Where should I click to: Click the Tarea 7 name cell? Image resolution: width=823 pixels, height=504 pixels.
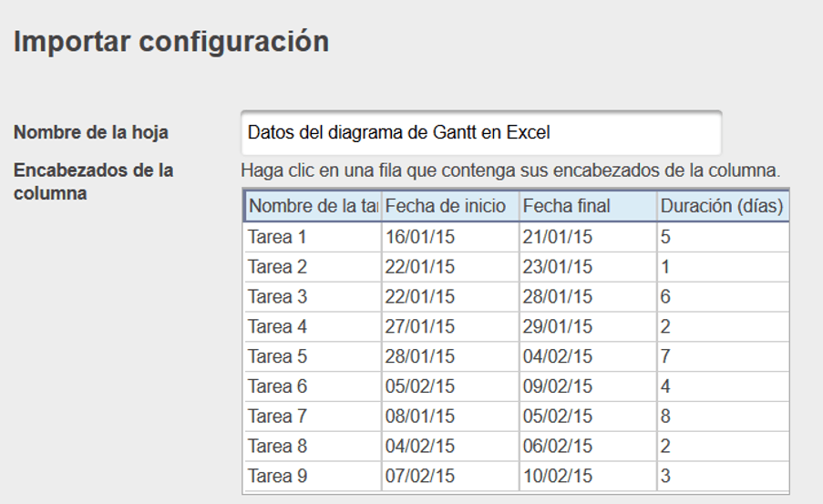pyautogui.click(x=313, y=417)
